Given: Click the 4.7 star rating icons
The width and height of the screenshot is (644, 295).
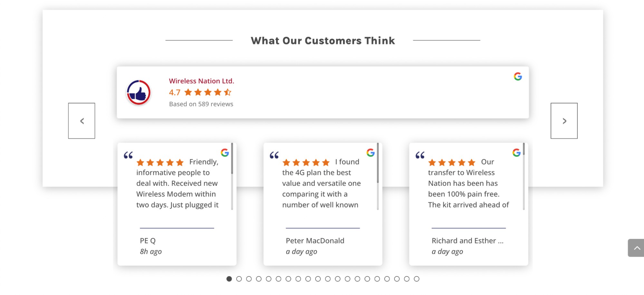Looking at the screenshot, I should (208, 92).
